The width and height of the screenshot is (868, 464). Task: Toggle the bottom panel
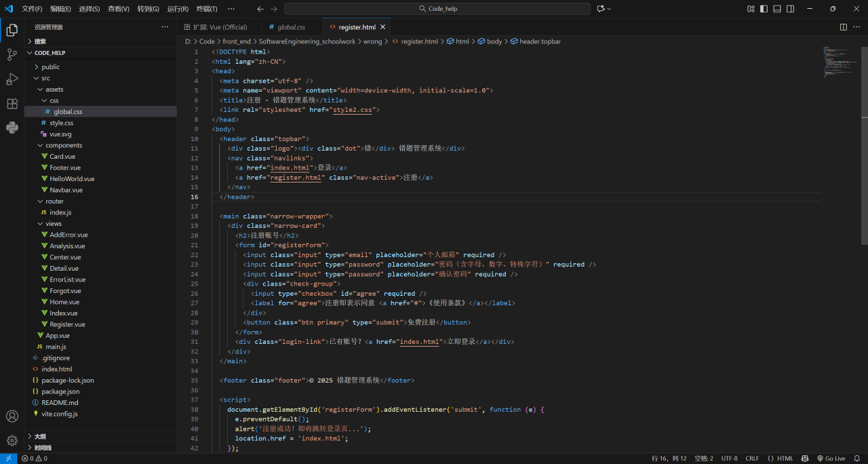click(x=776, y=9)
